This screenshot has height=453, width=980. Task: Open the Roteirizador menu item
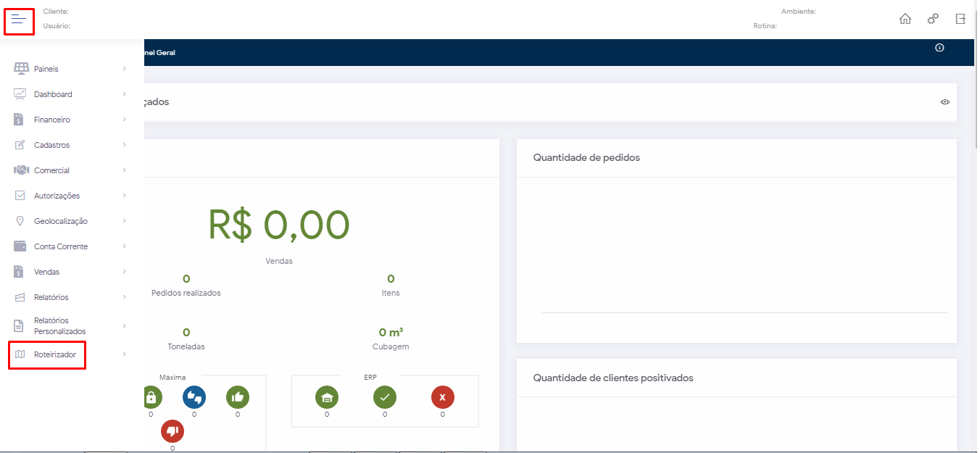(55, 354)
